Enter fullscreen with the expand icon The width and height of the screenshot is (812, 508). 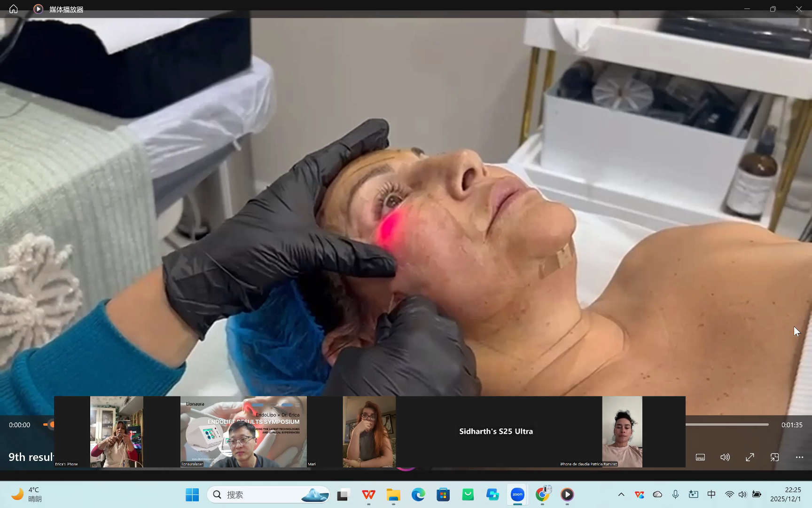[x=750, y=457]
